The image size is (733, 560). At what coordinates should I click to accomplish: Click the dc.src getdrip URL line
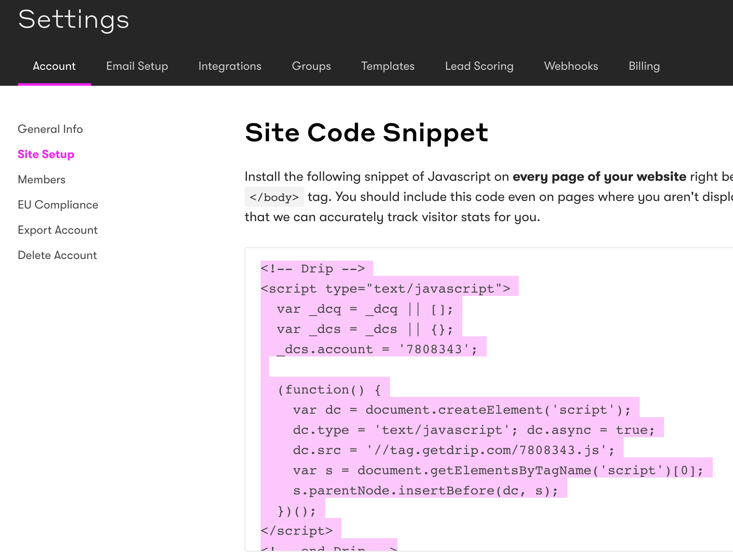[453, 450]
